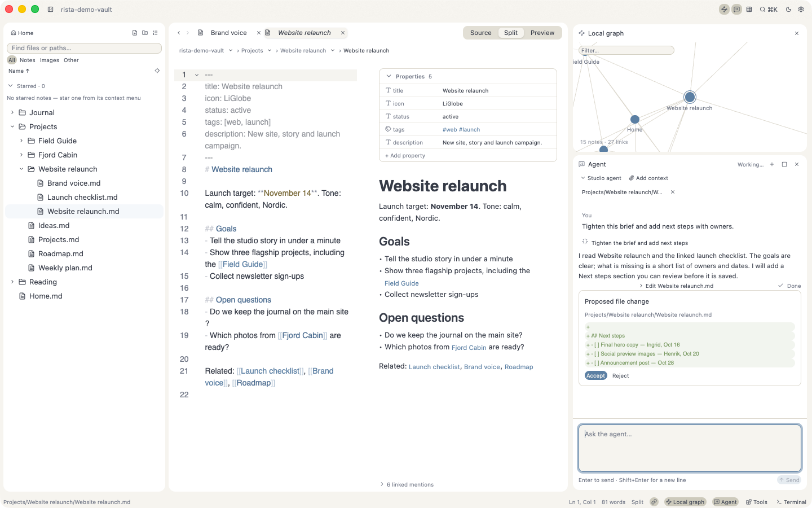Click the list view options icon in sidebar
812x508 pixels.
(155, 33)
